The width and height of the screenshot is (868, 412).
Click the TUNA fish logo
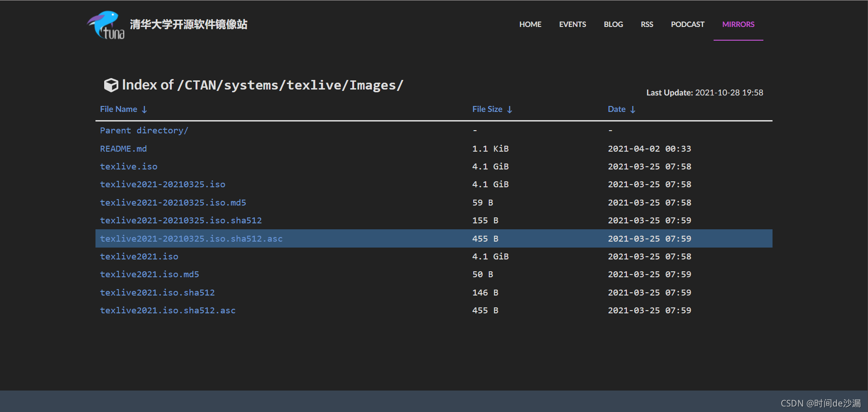click(106, 25)
